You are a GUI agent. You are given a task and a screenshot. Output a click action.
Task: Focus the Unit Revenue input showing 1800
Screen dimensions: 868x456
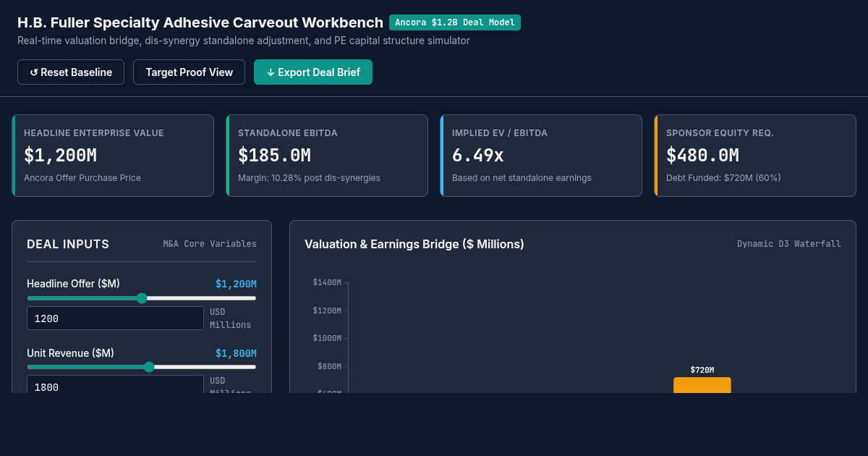click(115, 384)
